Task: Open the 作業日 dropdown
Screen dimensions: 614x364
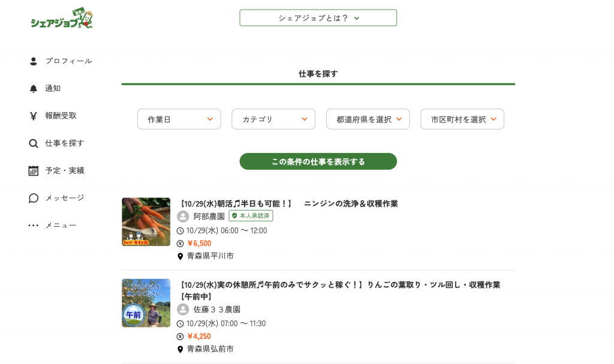Action: coord(179,119)
